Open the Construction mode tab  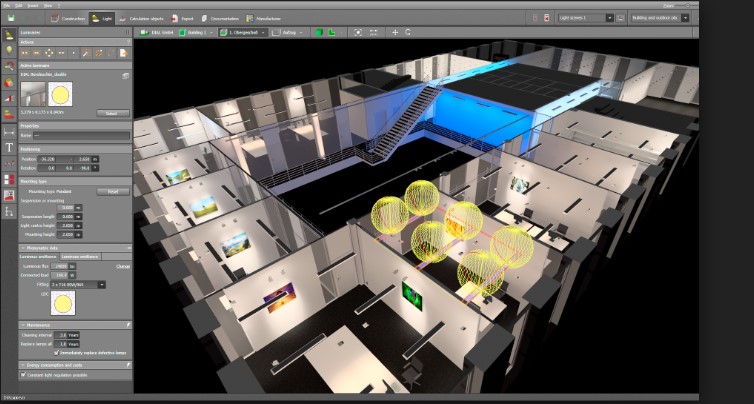click(68, 18)
